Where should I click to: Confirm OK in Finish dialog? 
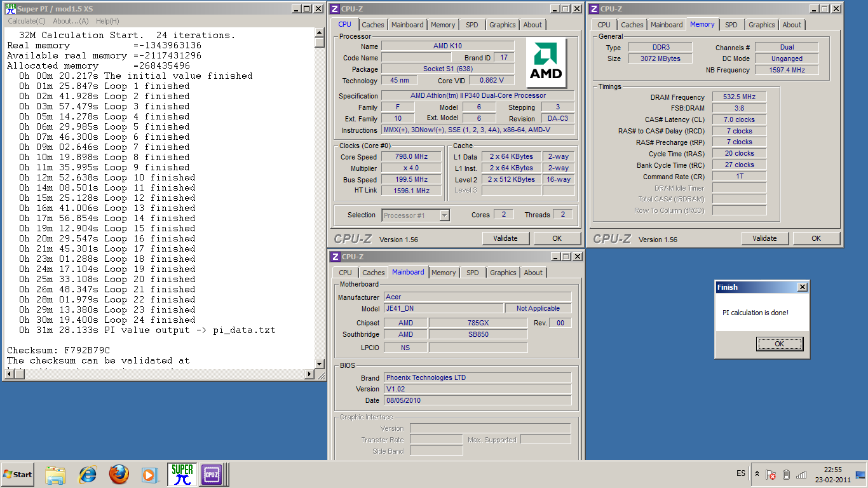[x=780, y=344]
